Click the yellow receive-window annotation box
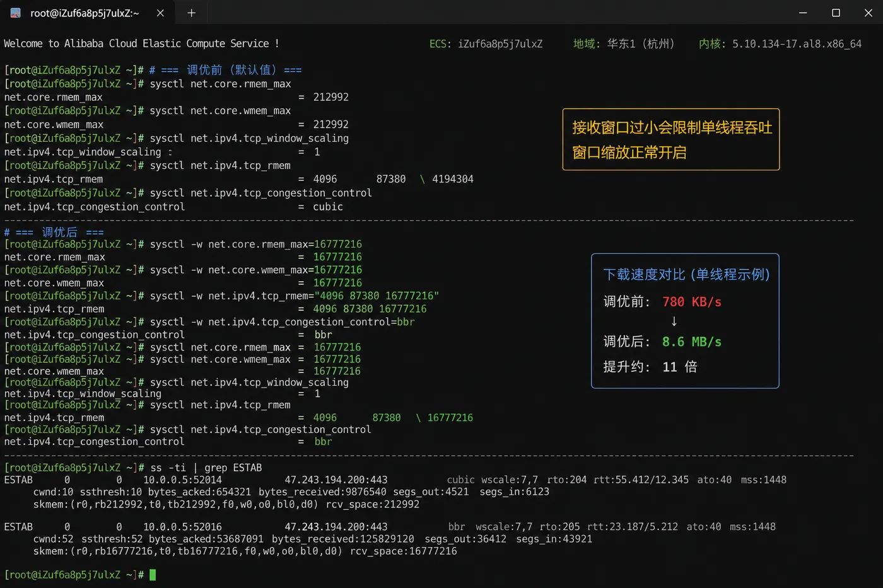Viewport: 883px width, 588px height. (671, 139)
